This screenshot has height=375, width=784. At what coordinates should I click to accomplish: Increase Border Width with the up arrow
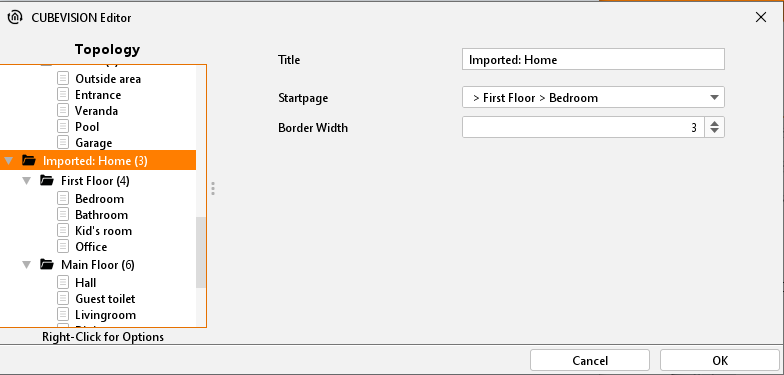tap(714, 124)
